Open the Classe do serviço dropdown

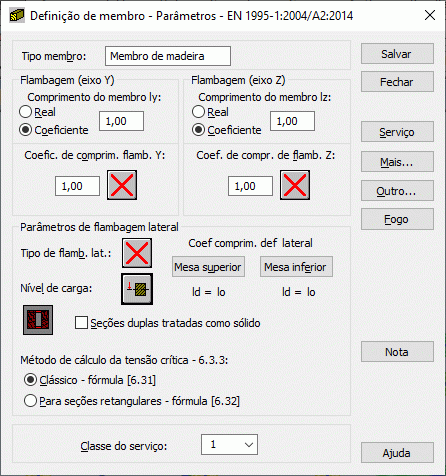(x=229, y=444)
